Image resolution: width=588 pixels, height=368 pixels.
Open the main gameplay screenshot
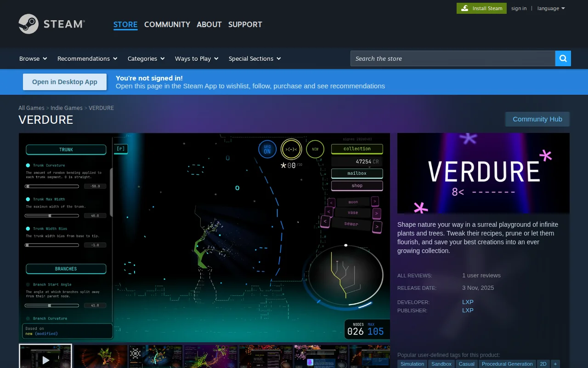pos(204,237)
